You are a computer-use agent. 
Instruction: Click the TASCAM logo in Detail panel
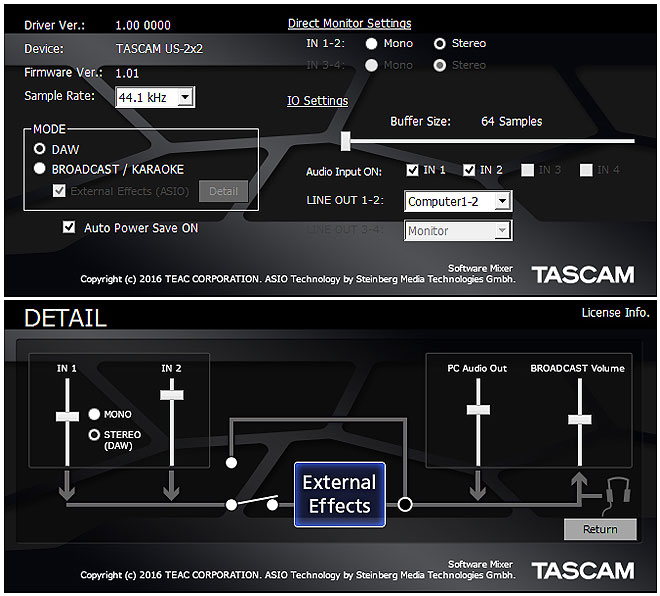point(582,570)
